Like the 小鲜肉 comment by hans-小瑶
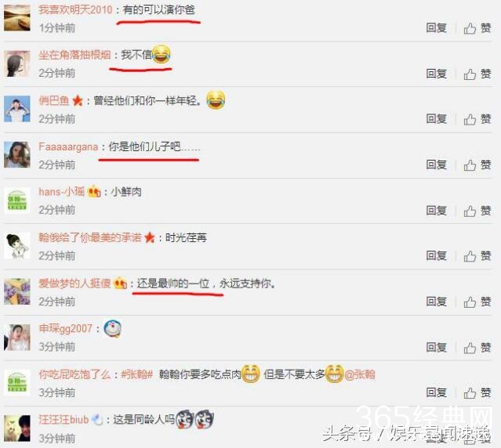 [477, 211]
